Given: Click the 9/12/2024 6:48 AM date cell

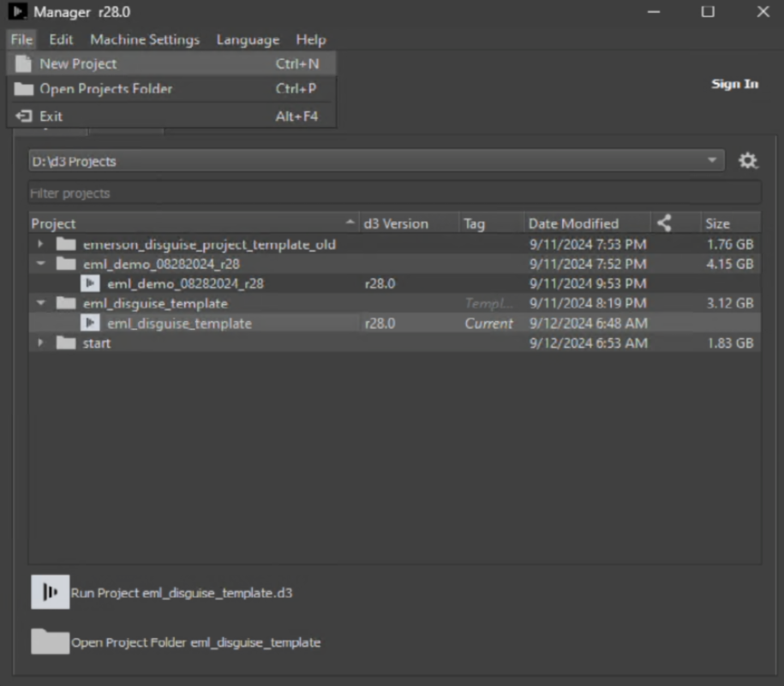Looking at the screenshot, I should [x=588, y=323].
